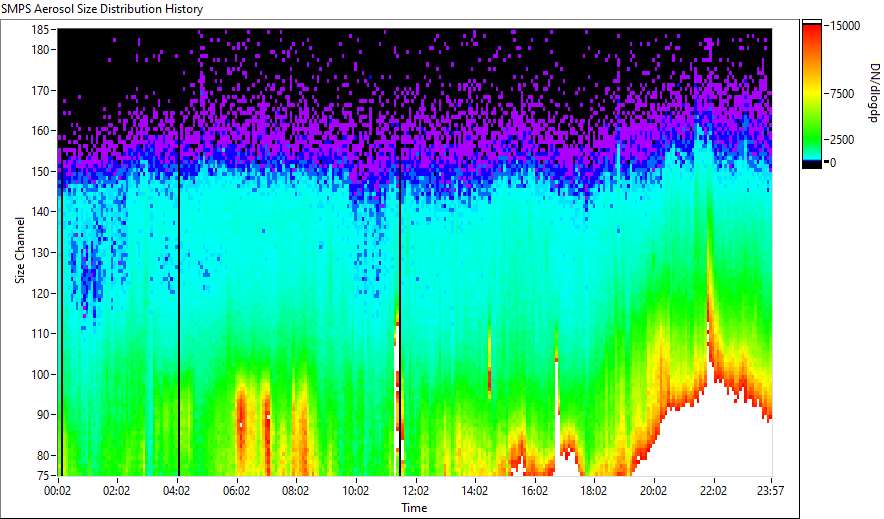This screenshot has height=519, width=884.
Task: Select the 150 tick on Size Channel axis
Action: pyautogui.click(x=39, y=171)
